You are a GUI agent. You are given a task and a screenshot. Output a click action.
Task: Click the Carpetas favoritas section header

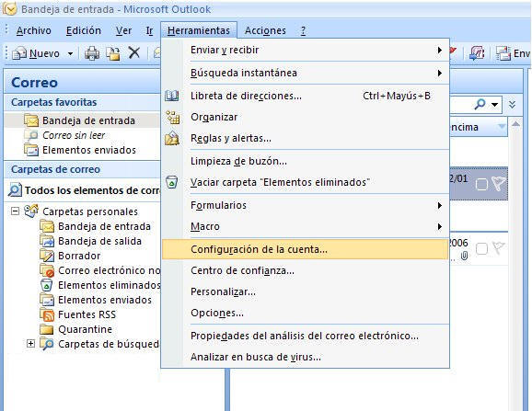point(82,102)
